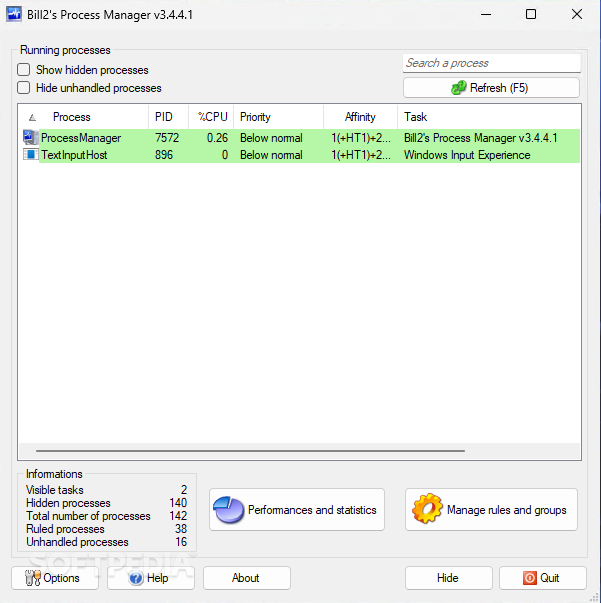Click Below normal priority of ProcessManager
601x603 pixels.
271,138
